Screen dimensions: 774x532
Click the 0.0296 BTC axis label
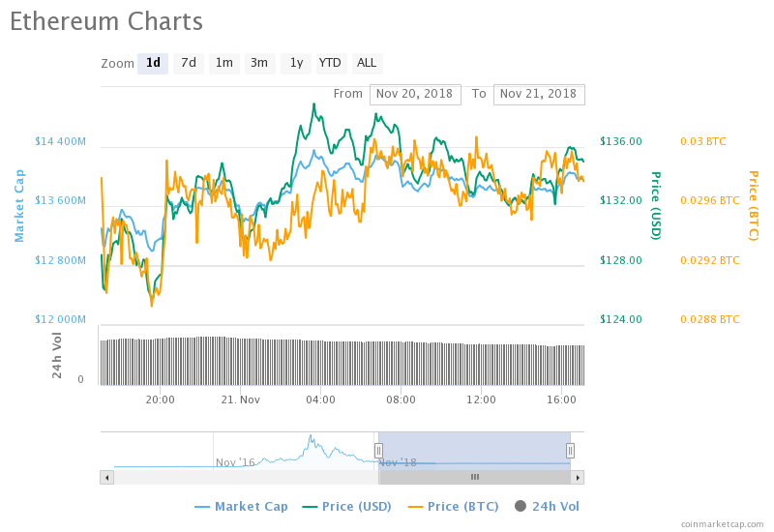pyautogui.click(x=710, y=200)
